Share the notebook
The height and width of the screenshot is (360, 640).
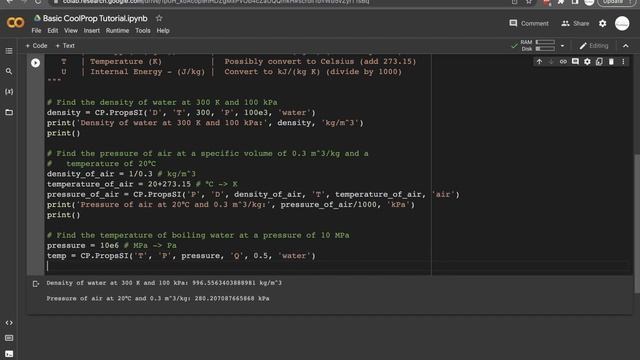point(575,23)
